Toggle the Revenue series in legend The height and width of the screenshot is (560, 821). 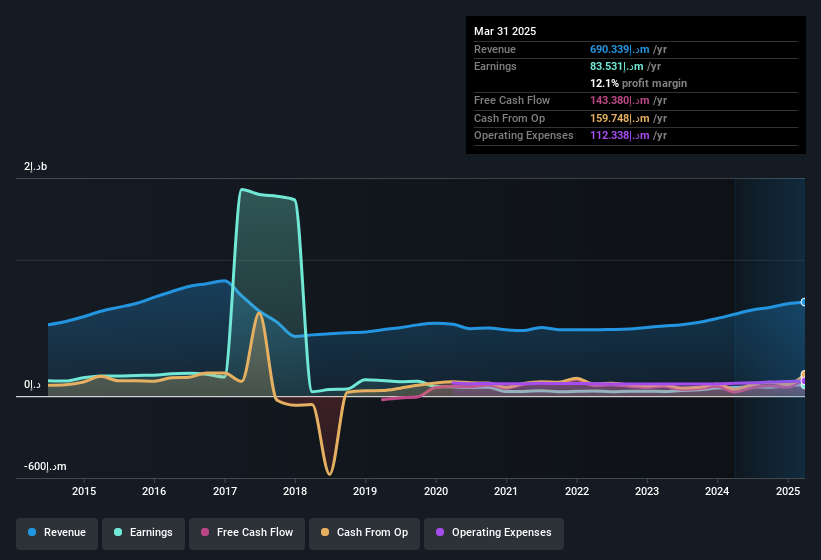coord(57,533)
